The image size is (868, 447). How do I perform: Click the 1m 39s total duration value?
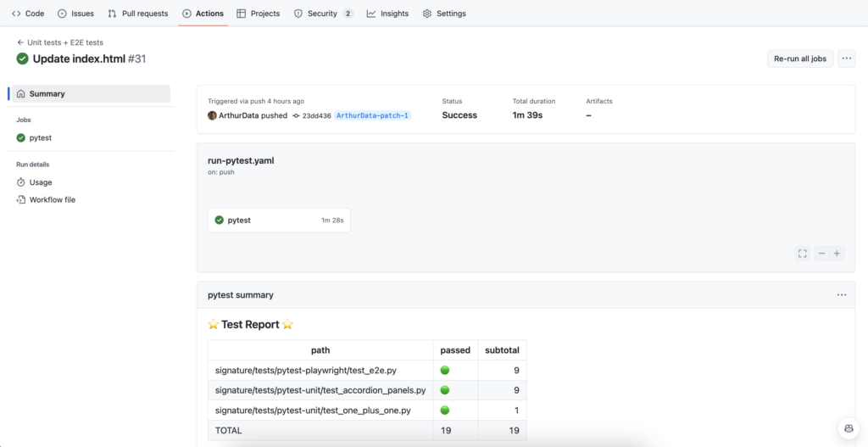click(527, 115)
